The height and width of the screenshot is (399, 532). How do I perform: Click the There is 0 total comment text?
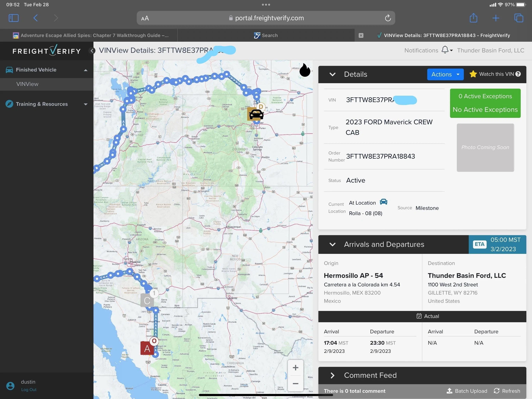coord(355,391)
